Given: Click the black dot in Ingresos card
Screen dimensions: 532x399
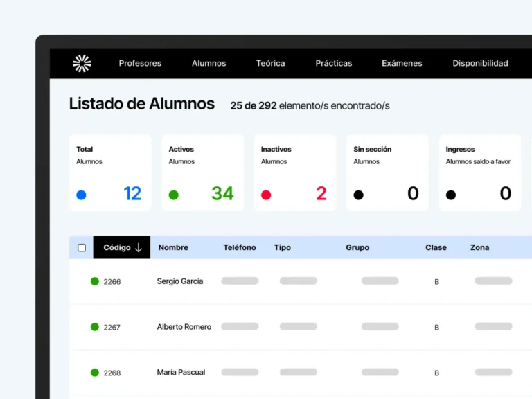Looking at the screenshot, I should pos(450,195).
